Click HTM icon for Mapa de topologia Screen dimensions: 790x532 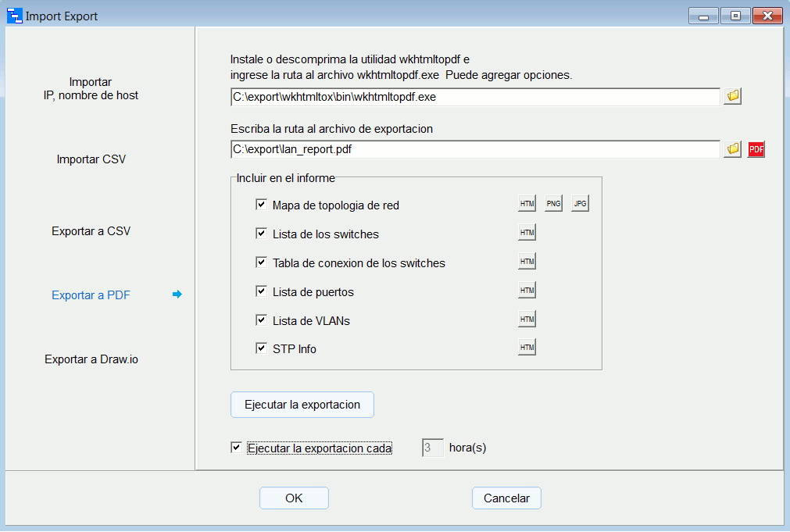tap(527, 204)
